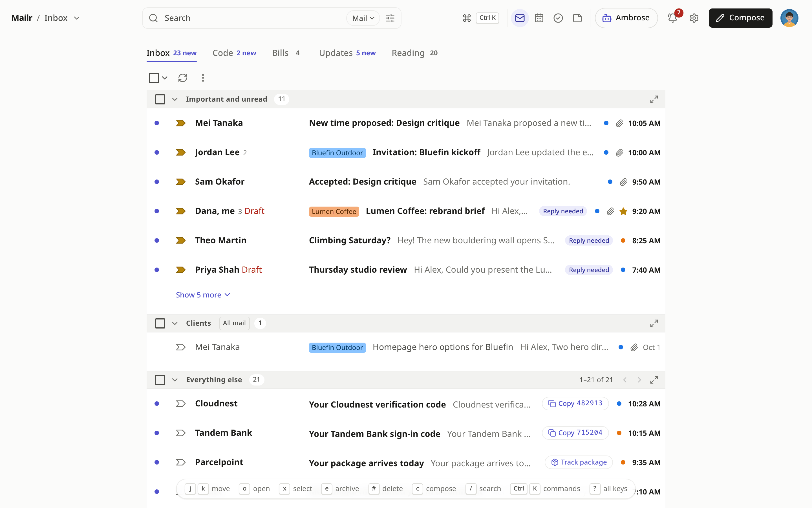The height and width of the screenshot is (508, 812).
Task: Collapse the Clients section
Action: coord(175,323)
